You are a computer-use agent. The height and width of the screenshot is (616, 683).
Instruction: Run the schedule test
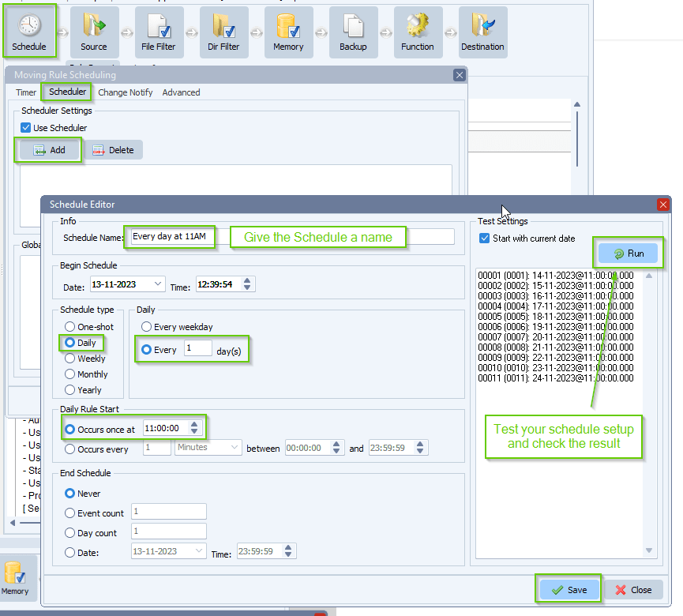point(628,254)
